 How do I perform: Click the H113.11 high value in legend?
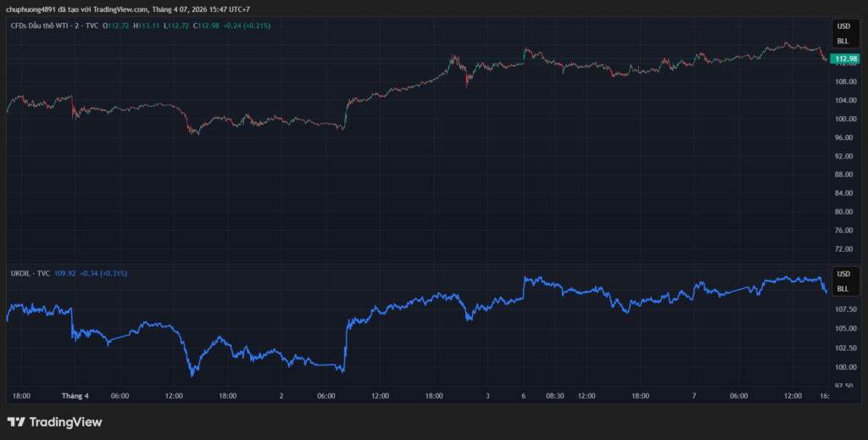pos(147,25)
